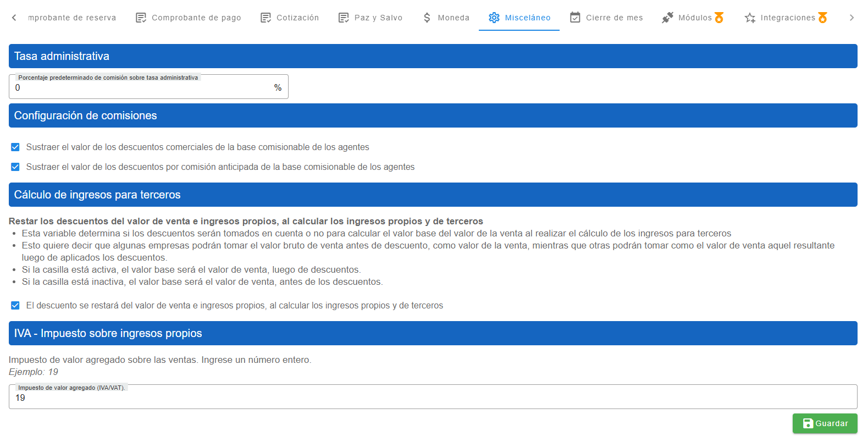Switch to the Integraciones tab
This screenshot has width=868, height=436.
(787, 18)
